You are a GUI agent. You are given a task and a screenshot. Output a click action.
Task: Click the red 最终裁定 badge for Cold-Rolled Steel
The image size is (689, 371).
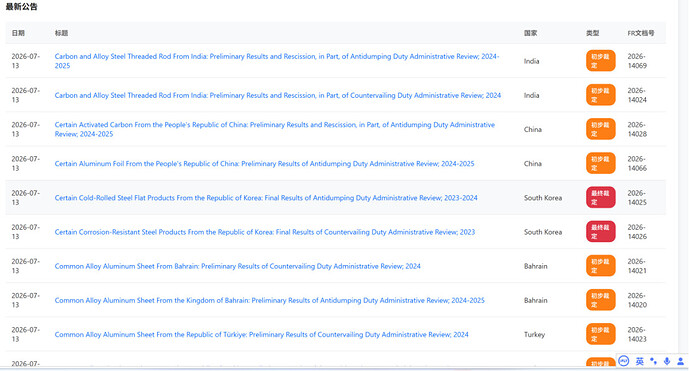click(600, 197)
